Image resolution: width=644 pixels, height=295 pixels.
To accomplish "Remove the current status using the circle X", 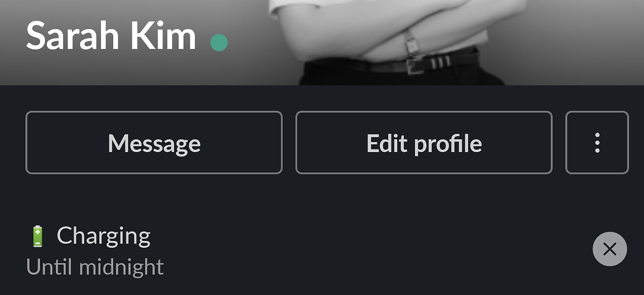I will coord(610,249).
